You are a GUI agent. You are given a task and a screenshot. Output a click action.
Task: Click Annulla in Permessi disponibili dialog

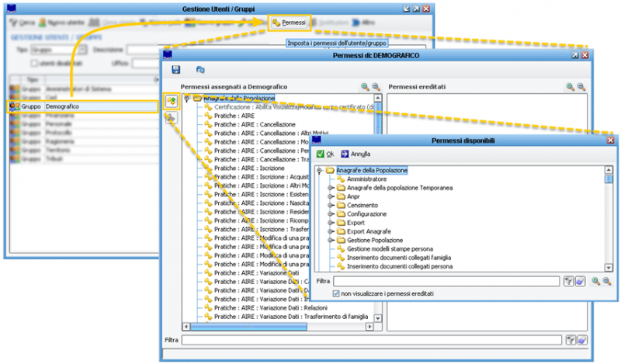356,154
